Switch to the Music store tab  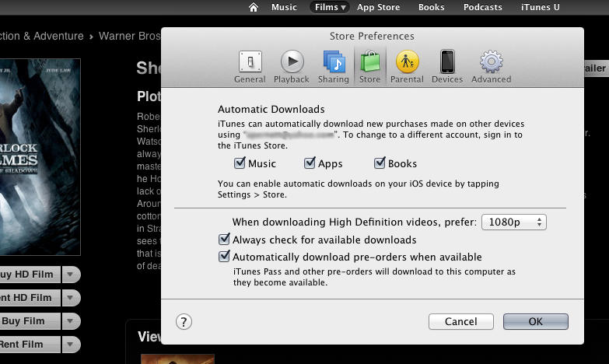284,7
